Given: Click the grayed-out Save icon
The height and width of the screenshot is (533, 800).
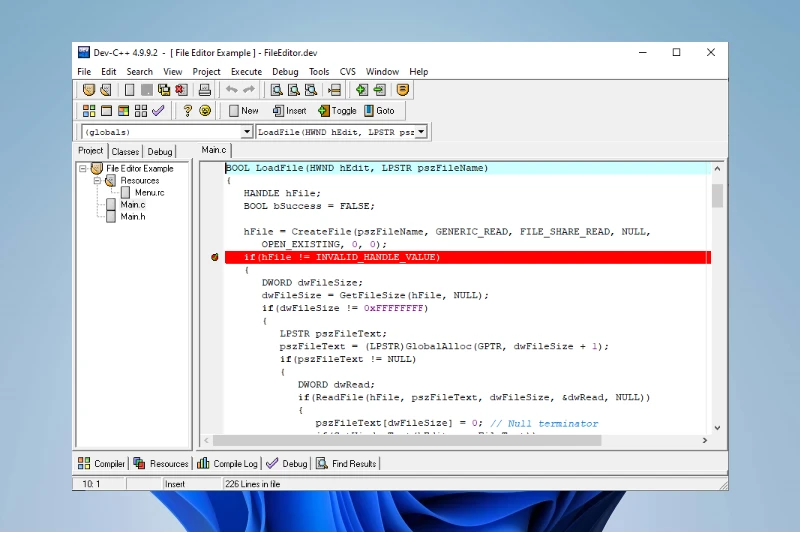Looking at the screenshot, I should [146, 90].
